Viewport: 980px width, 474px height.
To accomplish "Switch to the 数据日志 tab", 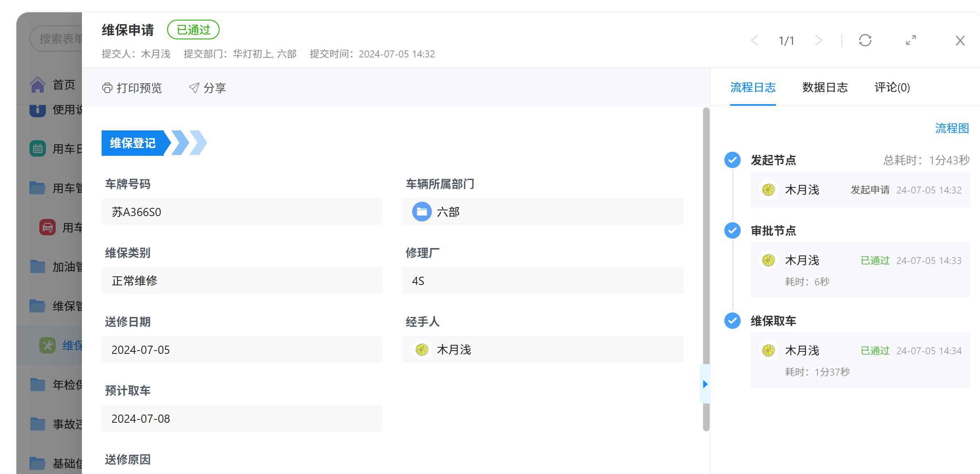I will click(824, 87).
